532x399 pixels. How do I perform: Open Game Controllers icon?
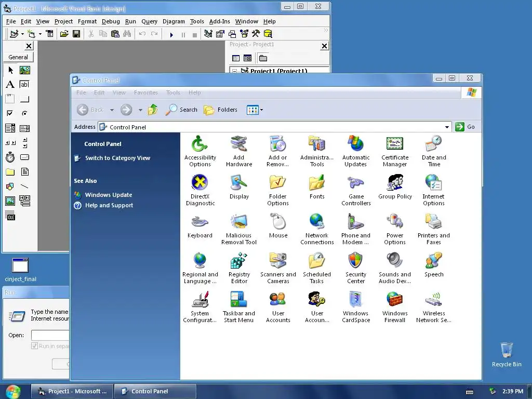[x=355, y=190]
